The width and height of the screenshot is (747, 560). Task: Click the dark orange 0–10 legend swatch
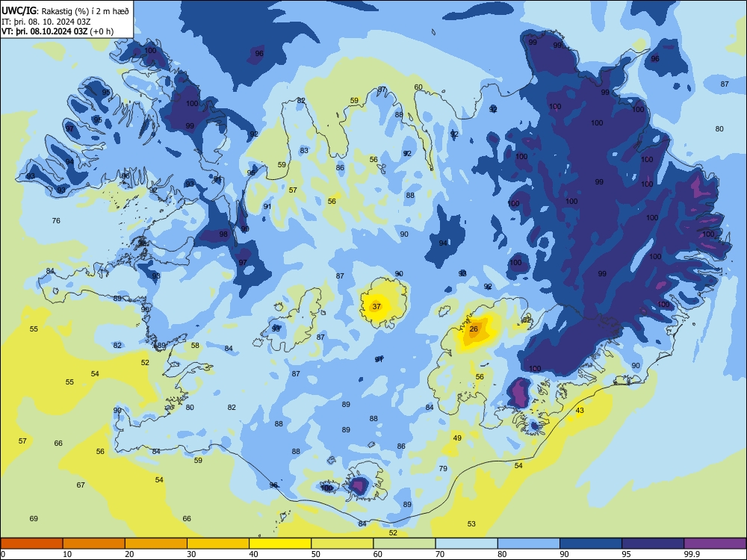31,544
